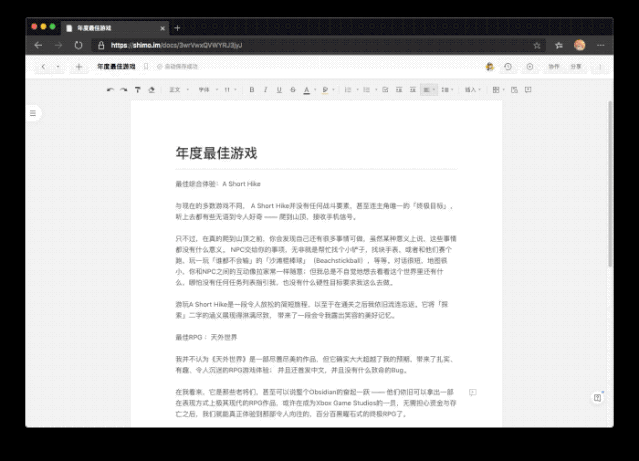Click the 最佳RPG 天外世界 line
639x461 pixels.
(x=206, y=337)
